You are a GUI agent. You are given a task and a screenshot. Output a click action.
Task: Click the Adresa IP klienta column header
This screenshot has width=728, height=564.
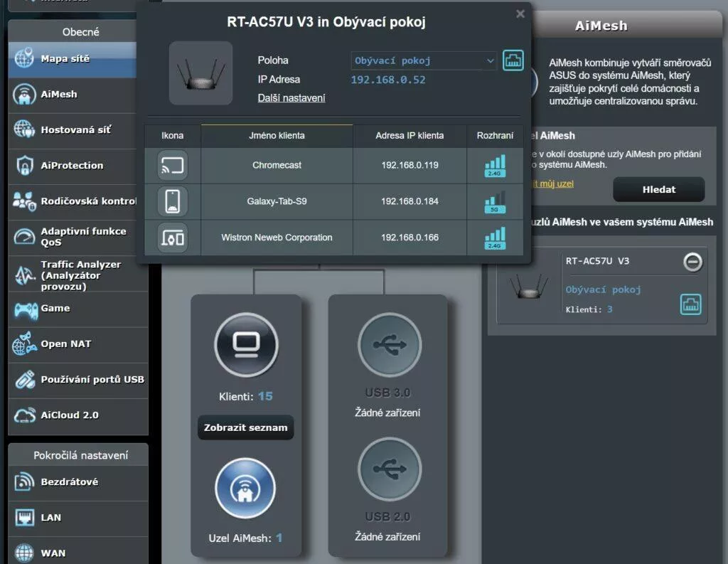[x=409, y=136]
